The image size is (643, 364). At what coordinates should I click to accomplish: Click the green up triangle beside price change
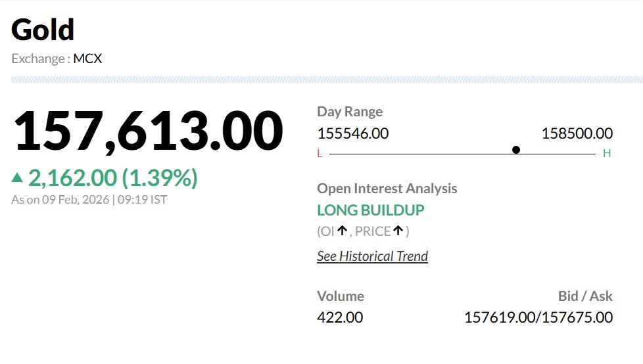(17, 177)
